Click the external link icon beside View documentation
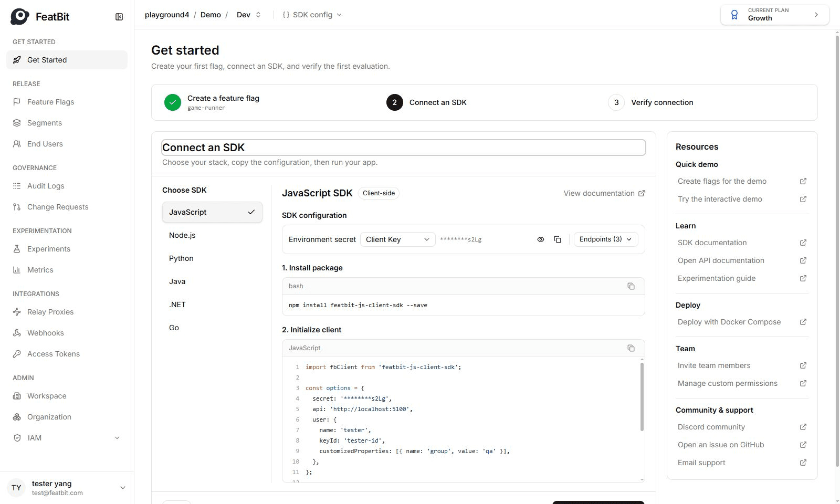This screenshot has width=840, height=504. click(x=642, y=193)
